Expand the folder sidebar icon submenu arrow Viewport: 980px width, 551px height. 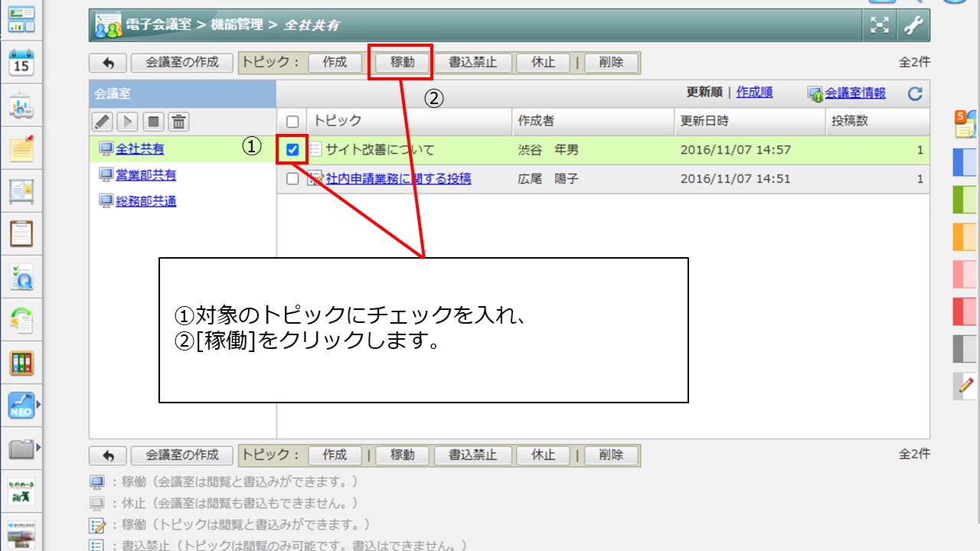(x=38, y=447)
